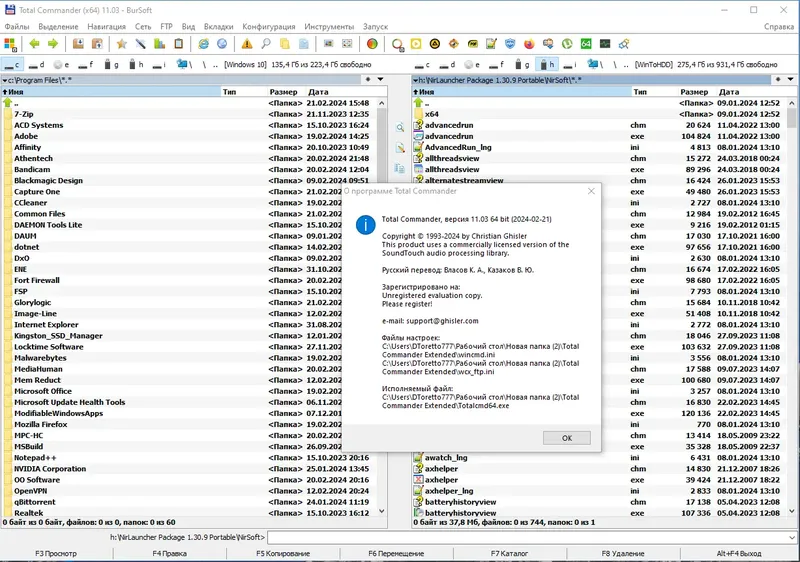Click the green Forward arrow in toolbar
The height and width of the screenshot is (562, 800).
click(x=53, y=44)
